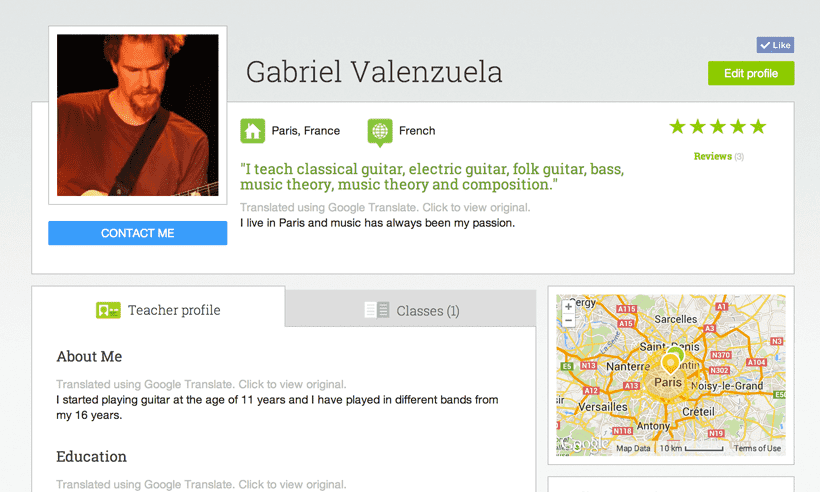The height and width of the screenshot is (492, 820).
Task: Zoom out on the map
Action: point(569,320)
